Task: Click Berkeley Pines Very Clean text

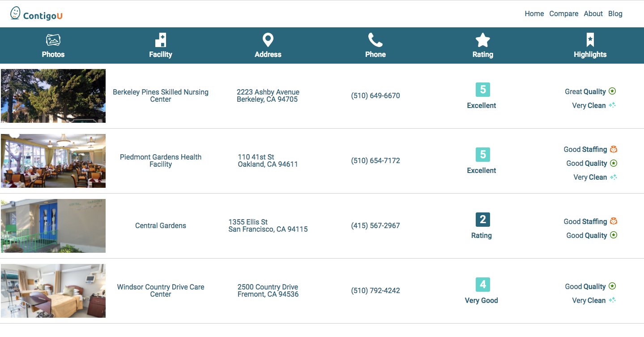Action: (589, 105)
